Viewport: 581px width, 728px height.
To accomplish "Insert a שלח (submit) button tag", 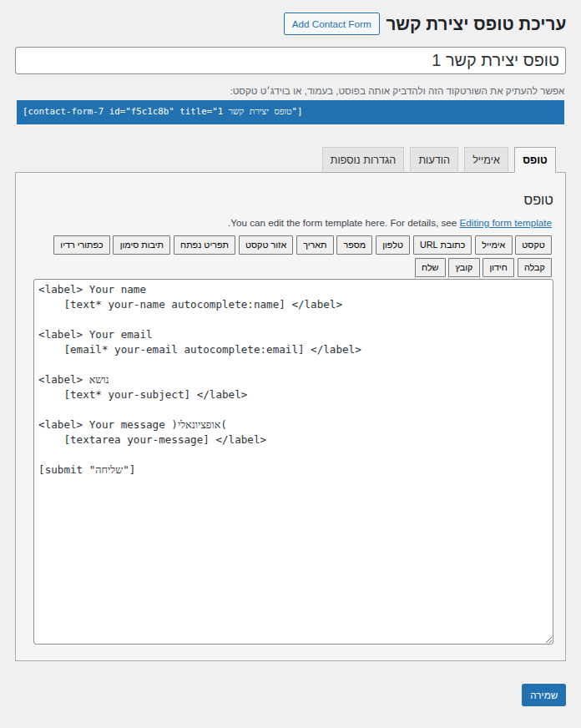I will click(x=430, y=267).
